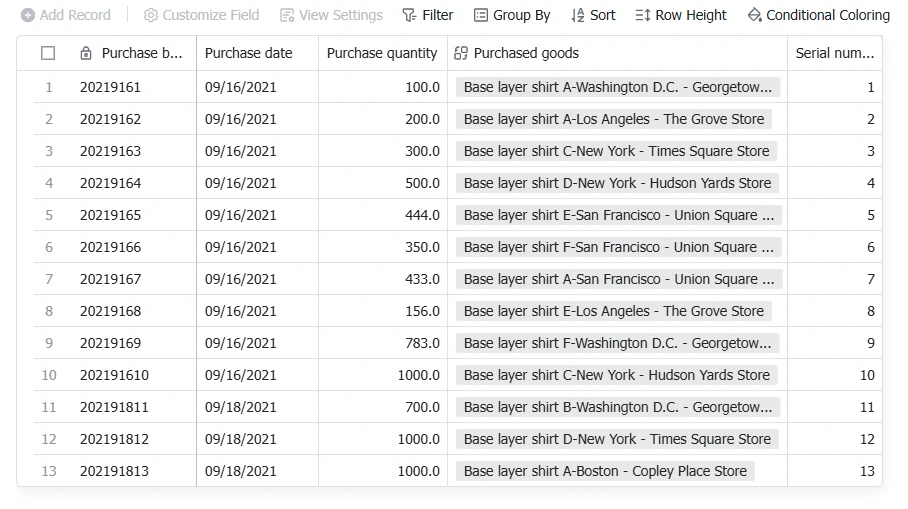The width and height of the screenshot is (908, 509).
Task: Open Customize Field gear icon
Action: 151,15
